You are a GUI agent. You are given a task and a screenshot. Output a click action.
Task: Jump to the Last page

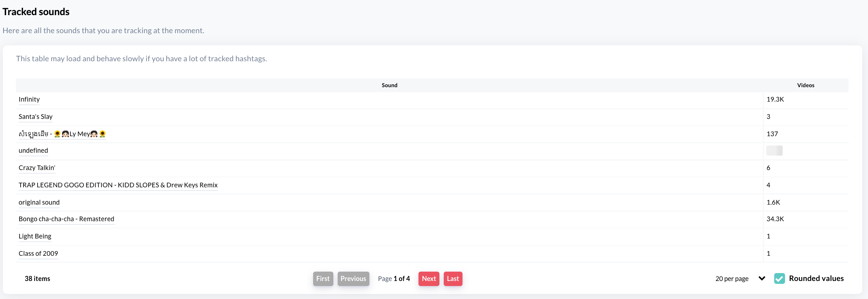pyautogui.click(x=453, y=278)
